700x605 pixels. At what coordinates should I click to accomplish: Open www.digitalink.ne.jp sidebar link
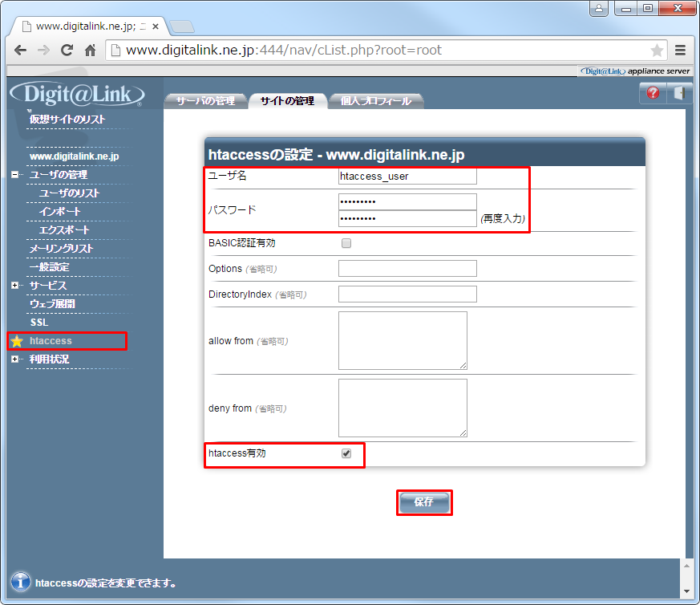pyautogui.click(x=74, y=156)
